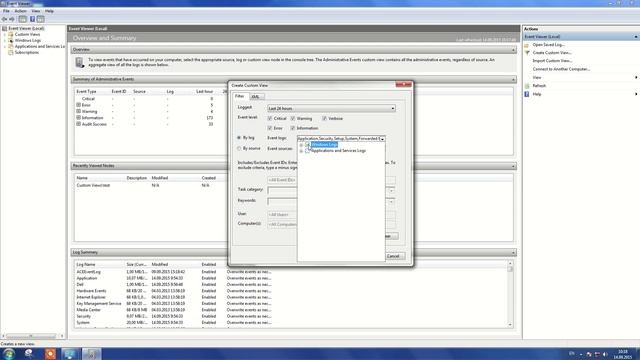Screen dimensions: 640x360
Task: Toggle the Information event level checkbox
Action: click(x=293, y=128)
